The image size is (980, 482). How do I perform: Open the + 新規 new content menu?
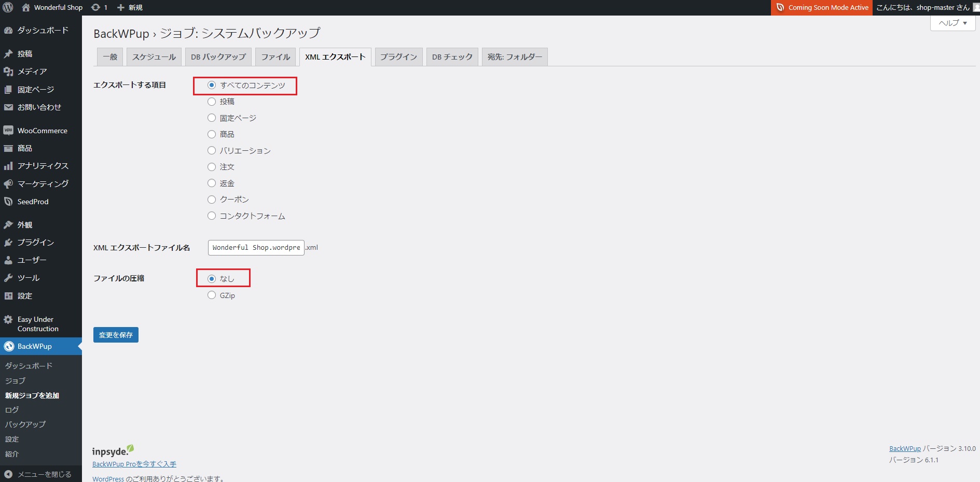coord(130,7)
